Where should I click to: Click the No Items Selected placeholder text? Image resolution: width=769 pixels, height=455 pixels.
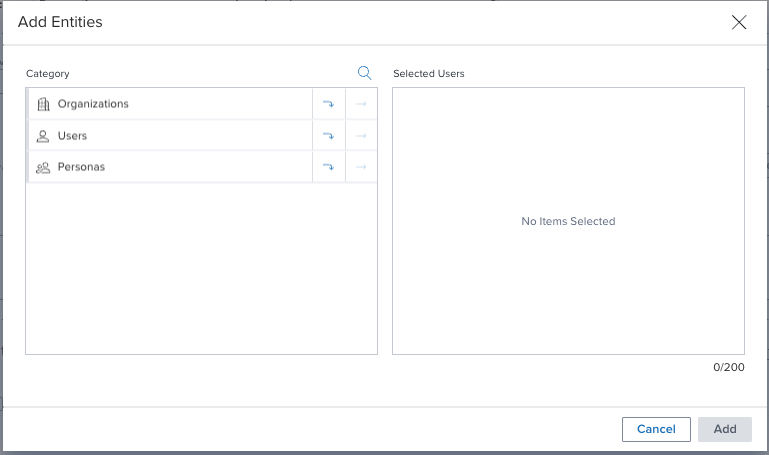tap(568, 221)
